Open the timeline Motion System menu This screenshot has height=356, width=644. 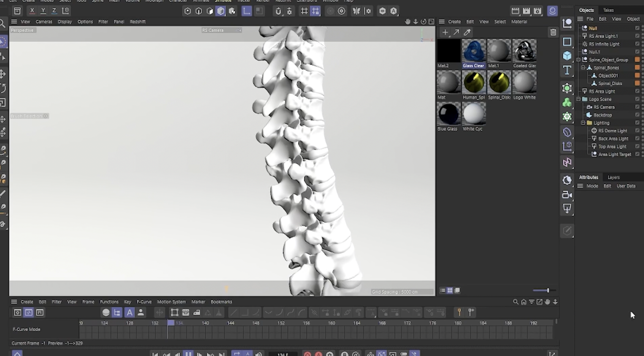click(x=171, y=302)
